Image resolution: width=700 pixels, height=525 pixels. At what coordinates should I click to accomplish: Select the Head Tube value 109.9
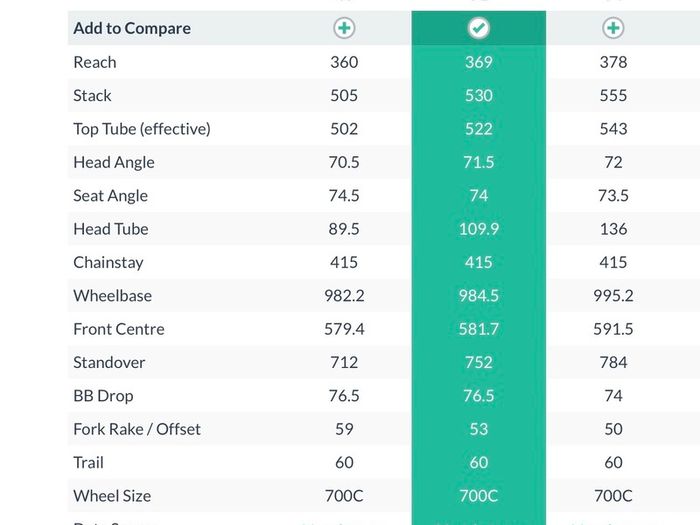(x=479, y=229)
